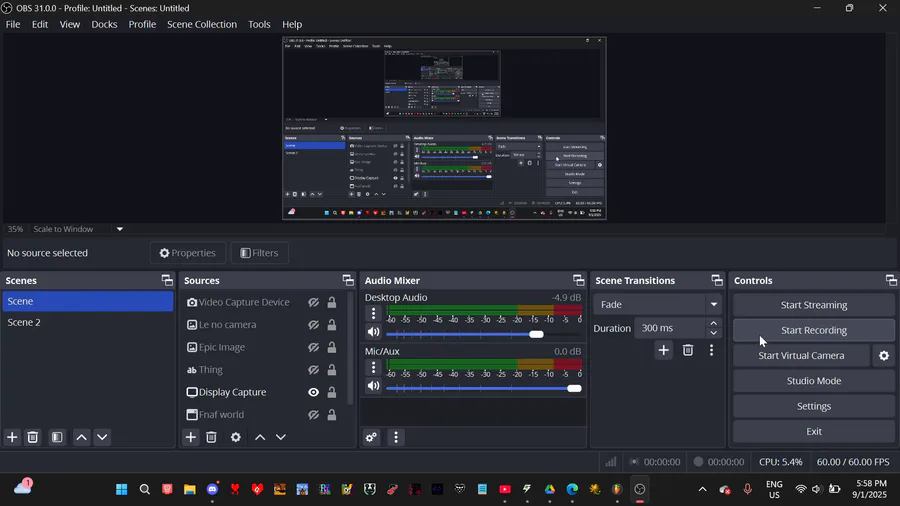The height and width of the screenshot is (506, 900).
Task: Open taskbar Search icon
Action: click(145, 489)
